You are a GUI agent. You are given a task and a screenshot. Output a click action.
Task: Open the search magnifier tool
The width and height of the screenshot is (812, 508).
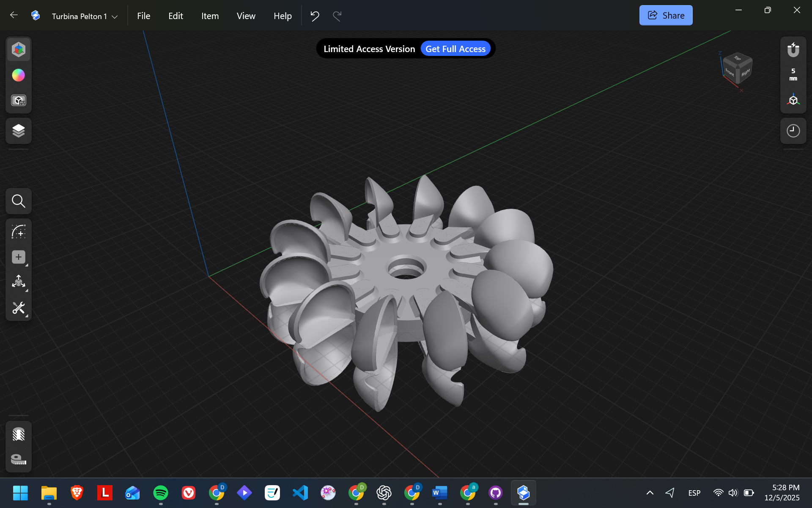point(19,201)
